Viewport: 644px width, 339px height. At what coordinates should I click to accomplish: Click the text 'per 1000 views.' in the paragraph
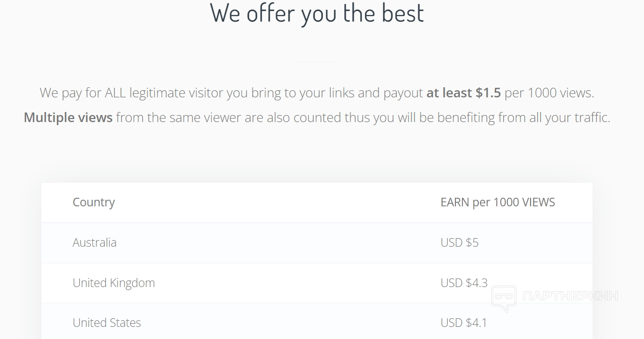[549, 93]
